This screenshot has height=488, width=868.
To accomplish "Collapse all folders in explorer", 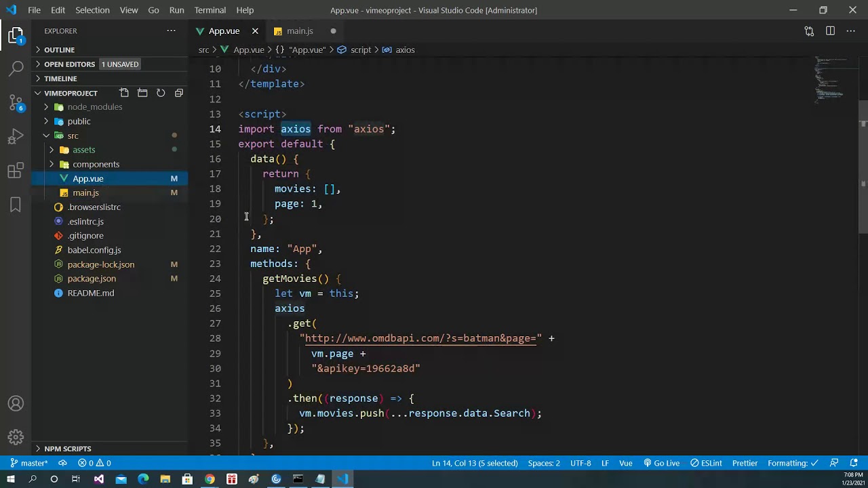I will click(x=179, y=93).
